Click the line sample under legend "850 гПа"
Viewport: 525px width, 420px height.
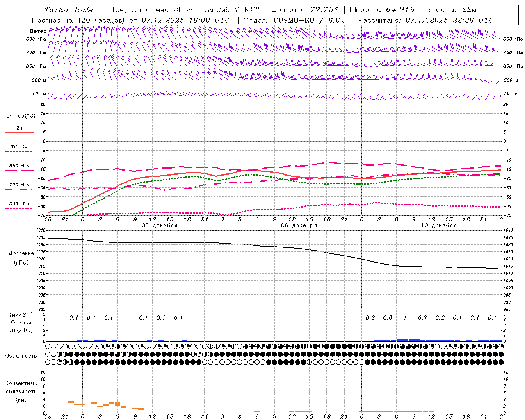coord(18,171)
